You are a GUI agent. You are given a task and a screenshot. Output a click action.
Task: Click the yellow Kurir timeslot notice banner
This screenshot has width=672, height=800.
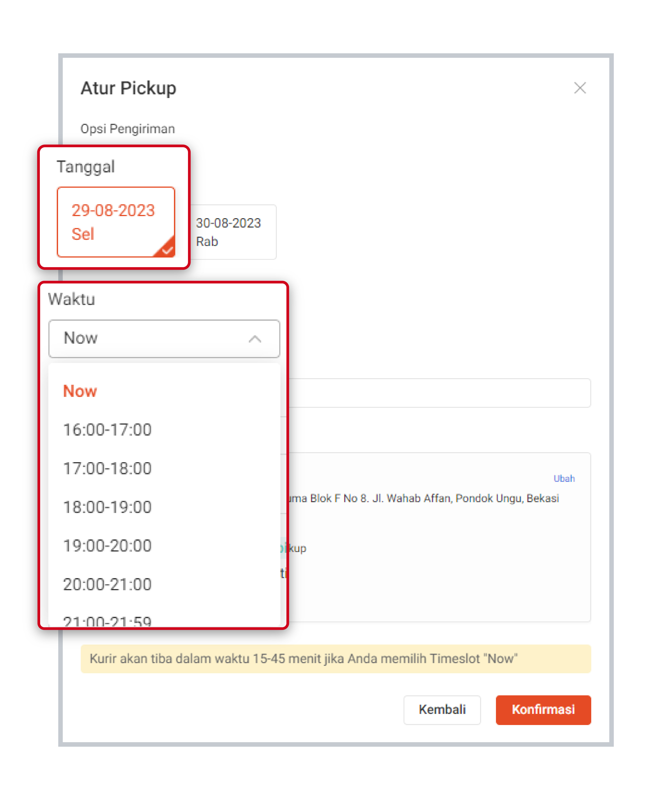[x=335, y=659]
